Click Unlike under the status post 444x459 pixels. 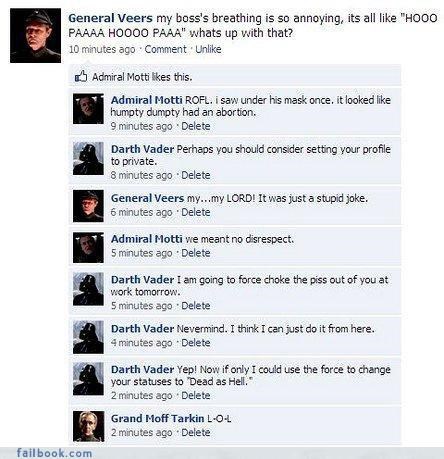click(208, 49)
